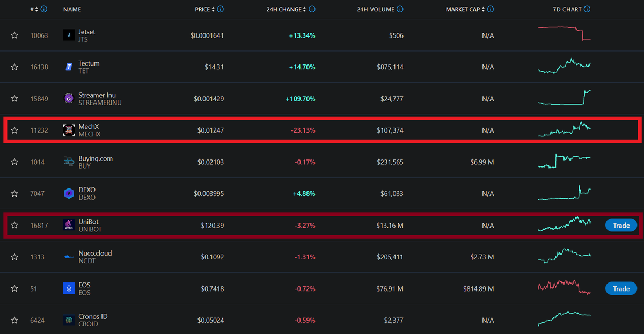The width and height of the screenshot is (644, 334).
Task: Click the Nuco.cloud 7-day sparkline chart
Action: [564, 257]
